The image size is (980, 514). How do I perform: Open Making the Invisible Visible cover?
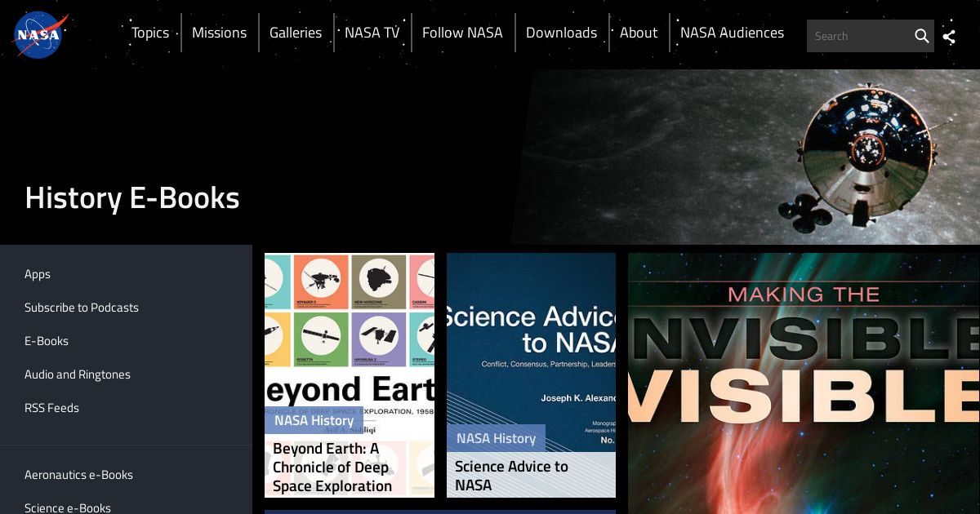pos(804,383)
